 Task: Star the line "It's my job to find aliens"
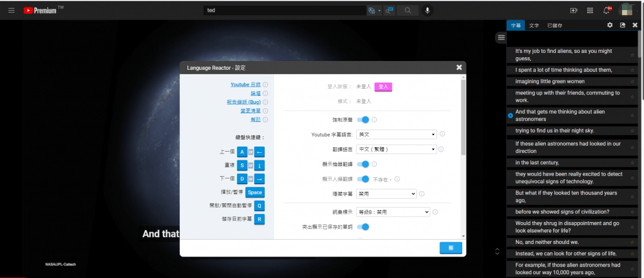[632, 55]
